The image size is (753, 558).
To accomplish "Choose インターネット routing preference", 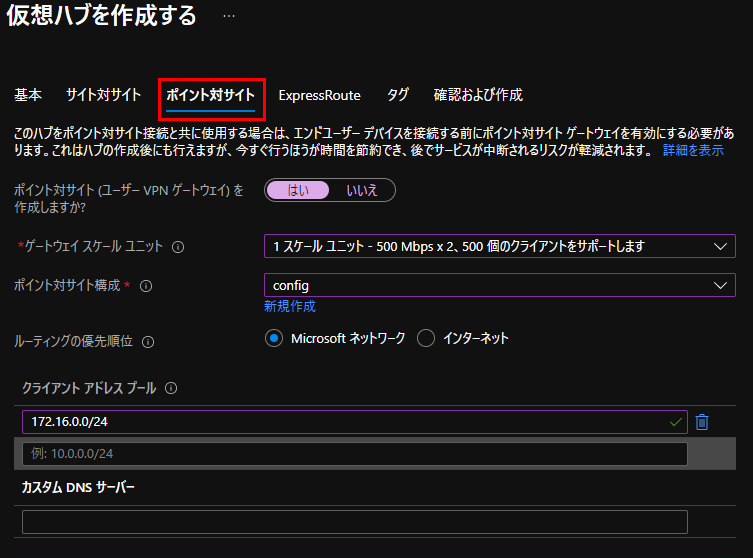I will (x=426, y=338).
